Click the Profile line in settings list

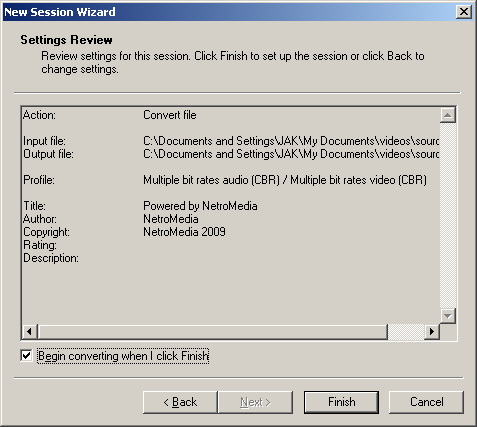pos(225,180)
